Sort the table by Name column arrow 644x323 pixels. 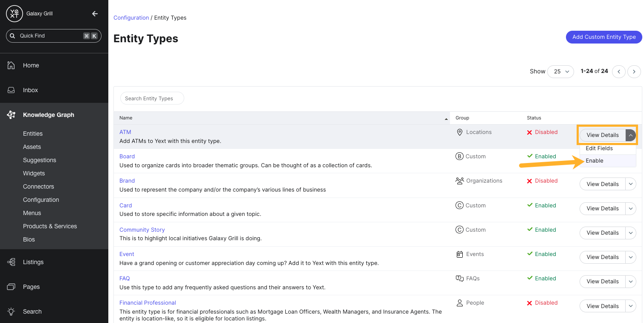pos(447,119)
